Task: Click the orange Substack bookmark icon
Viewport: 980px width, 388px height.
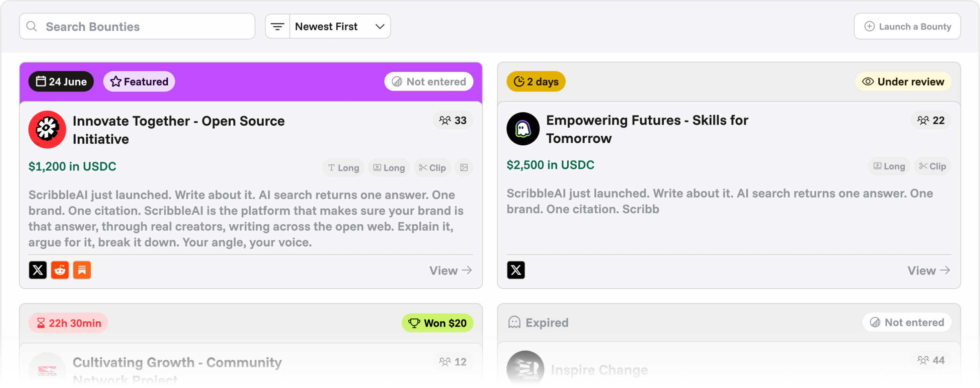Action: coord(82,270)
